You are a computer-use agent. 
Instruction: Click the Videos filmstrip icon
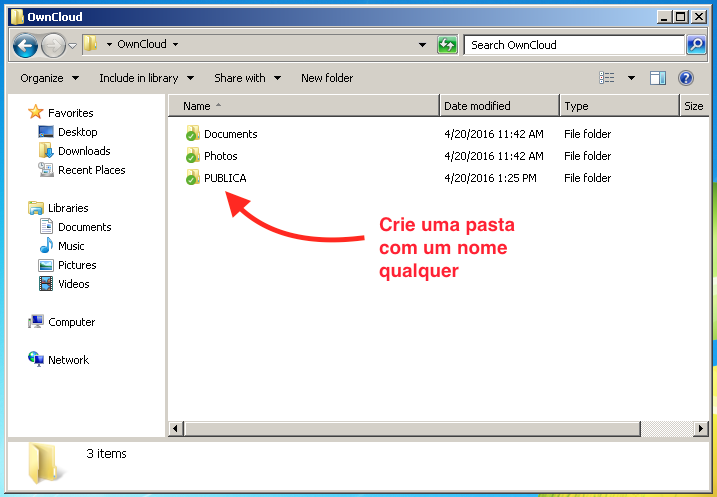pyautogui.click(x=46, y=284)
